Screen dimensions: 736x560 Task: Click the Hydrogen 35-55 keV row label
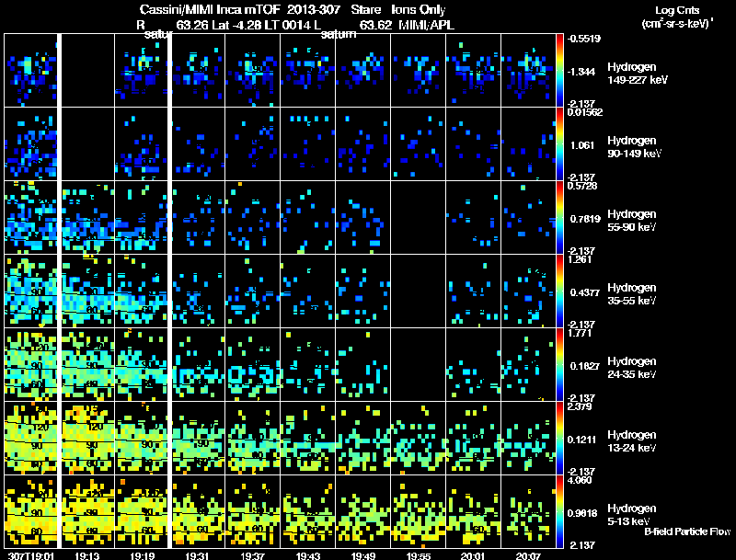coord(632,294)
